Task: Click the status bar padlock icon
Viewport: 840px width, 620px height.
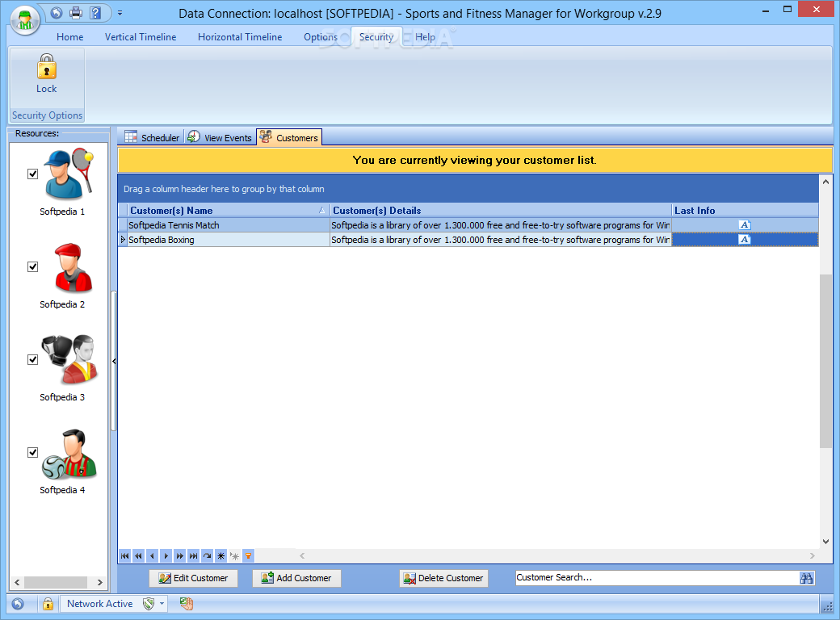Action: tap(48, 604)
